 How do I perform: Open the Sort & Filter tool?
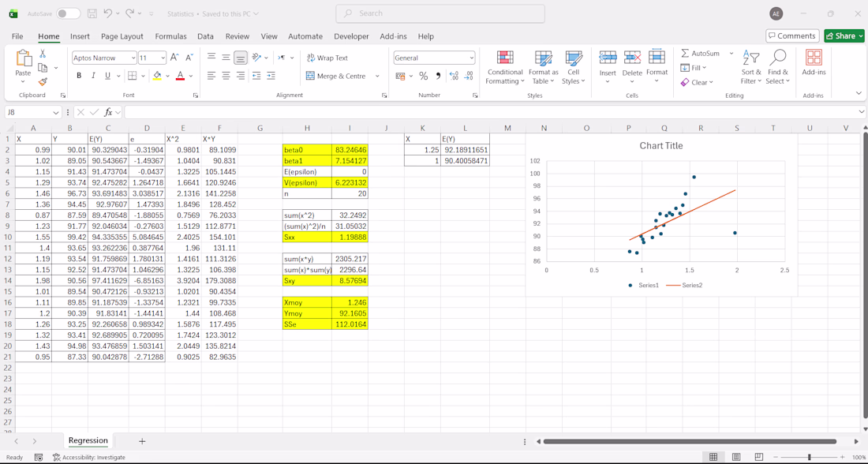751,69
